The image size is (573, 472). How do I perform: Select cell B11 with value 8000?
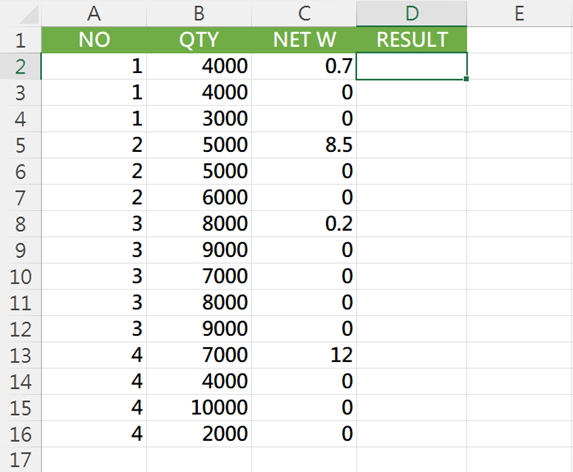[199, 303]
